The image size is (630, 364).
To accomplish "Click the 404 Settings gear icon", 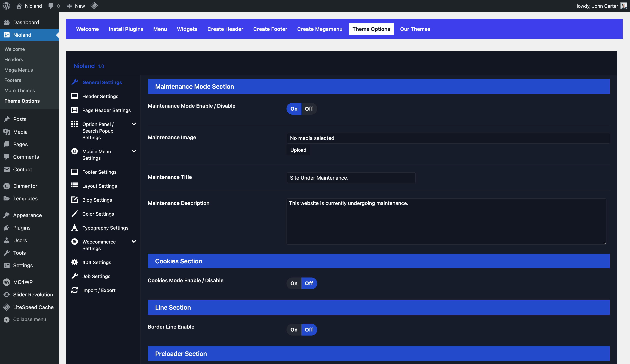I will 74,262.
